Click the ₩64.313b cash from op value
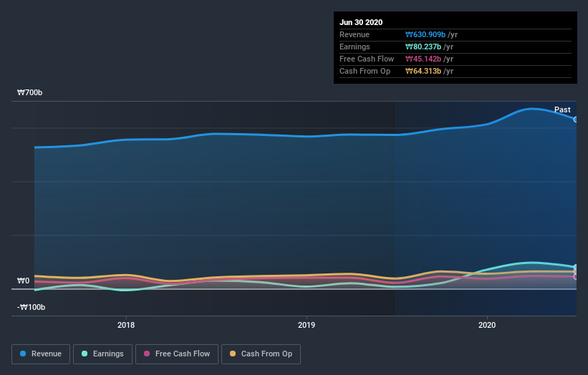Viewport: 588px width, 375px height. coord(423,71)
